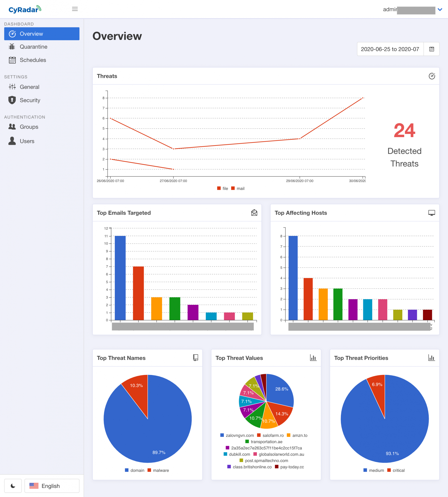The height and width of the screenshot is (497, 448).
Task: Click the book icon in Top Threat Names
Action: tap(195, 358)
